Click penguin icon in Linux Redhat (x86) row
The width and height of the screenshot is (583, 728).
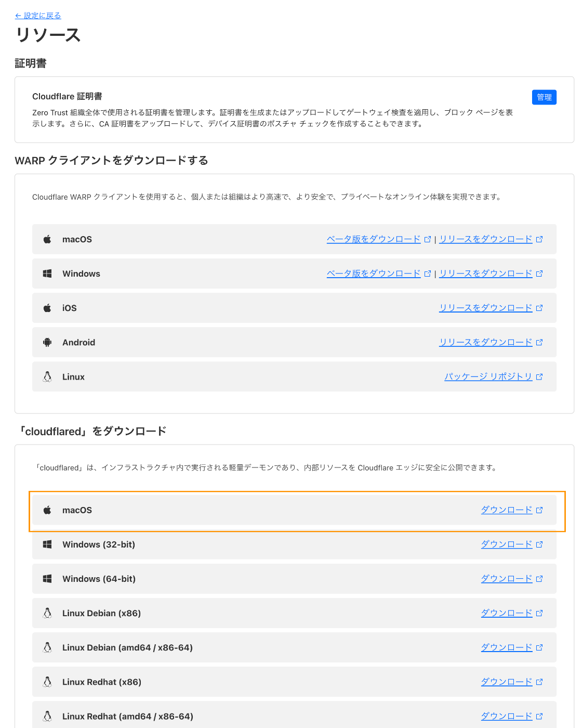pos(47,682)
